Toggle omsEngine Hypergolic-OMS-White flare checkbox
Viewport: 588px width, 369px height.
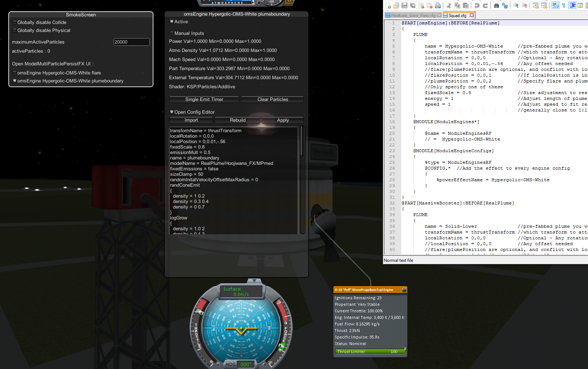click(x=15, y=73)
